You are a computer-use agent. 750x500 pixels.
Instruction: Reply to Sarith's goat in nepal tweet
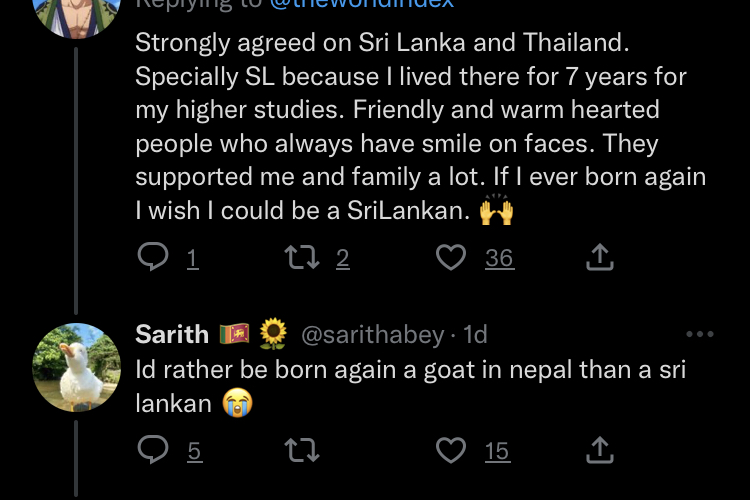(153, 450)
